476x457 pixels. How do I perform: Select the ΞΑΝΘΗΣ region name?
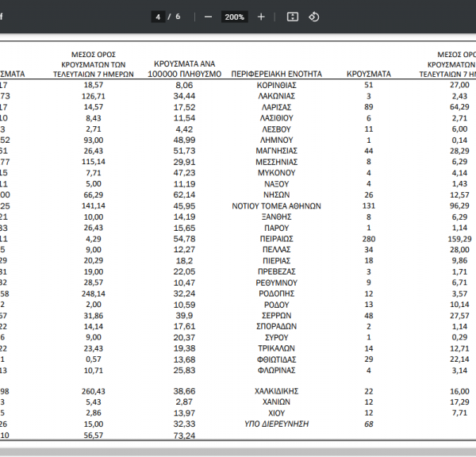277,217
